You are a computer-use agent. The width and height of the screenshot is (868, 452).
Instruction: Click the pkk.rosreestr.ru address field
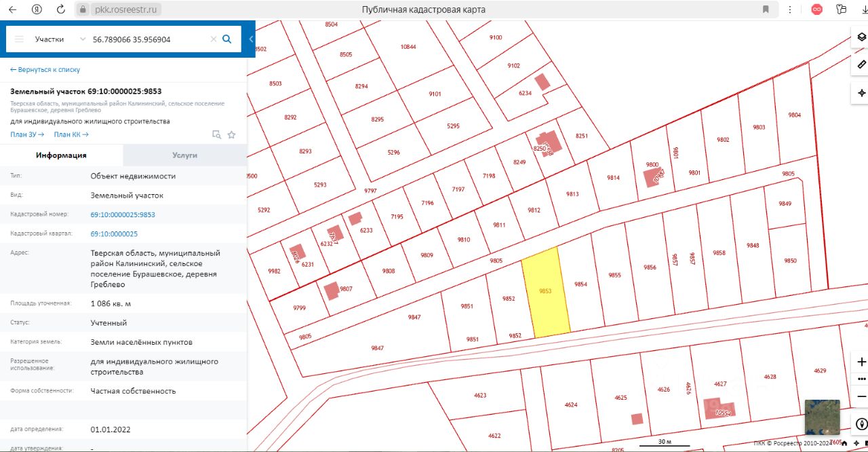(126, 10)
